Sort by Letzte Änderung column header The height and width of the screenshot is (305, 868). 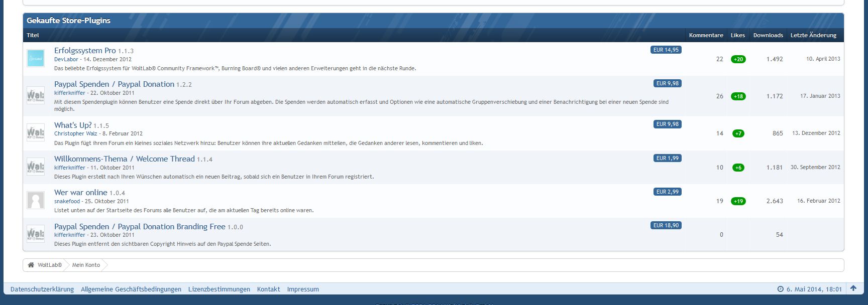813,35
